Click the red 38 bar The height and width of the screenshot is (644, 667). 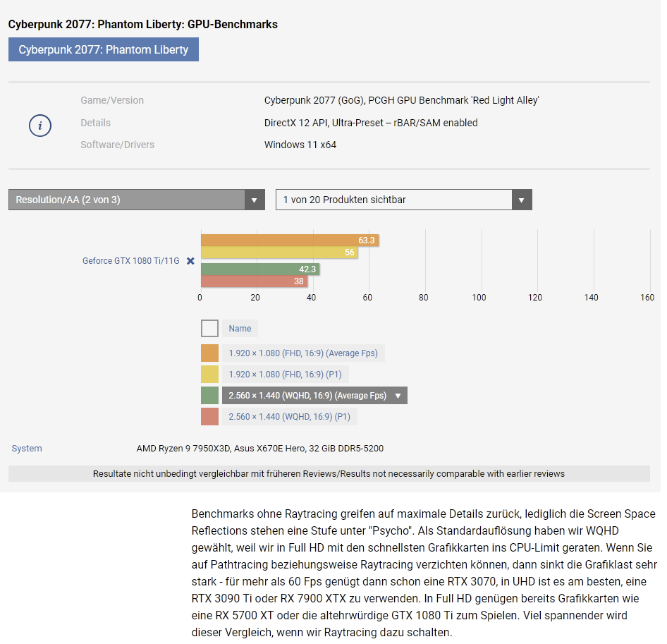(255, 281)
